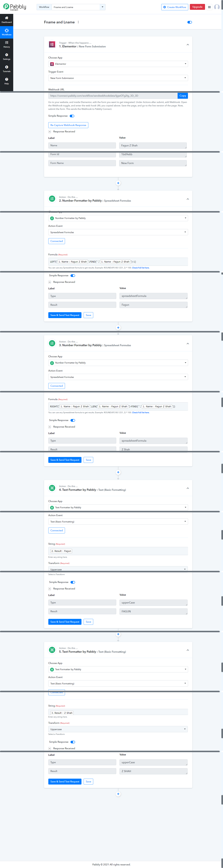Click Create Workflow button
The image size is (223, 868).
point(175,7)
